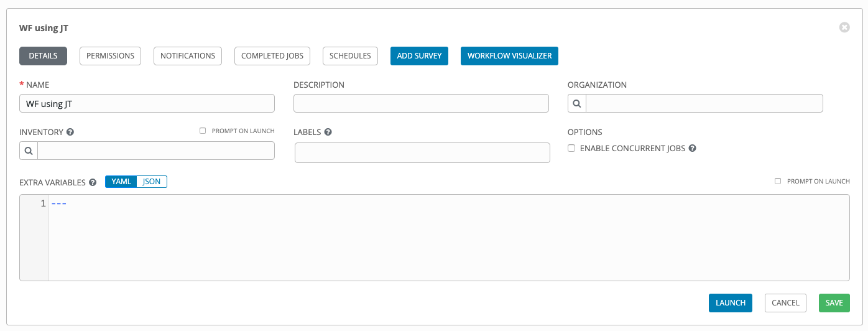Click the Inventory lookup magnifier icon
The height and width of the screenshot is (331, 868).
tap(29, 151)
